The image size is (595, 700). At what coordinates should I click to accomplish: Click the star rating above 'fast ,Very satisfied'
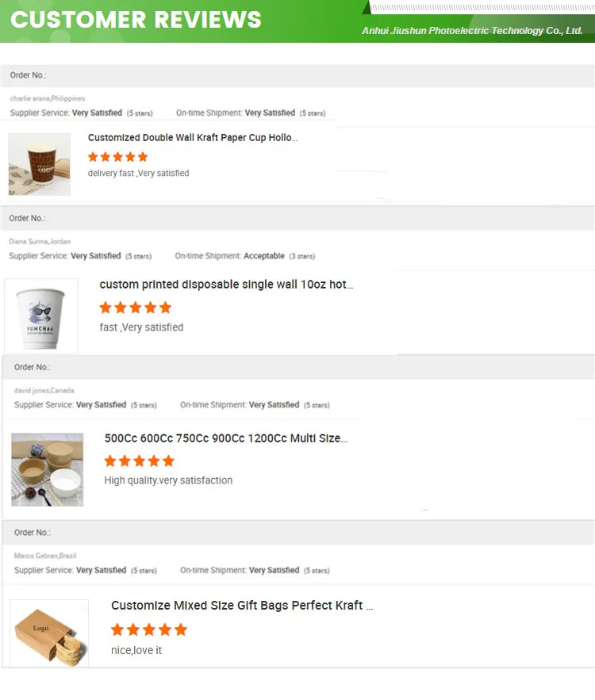(135, 308)
